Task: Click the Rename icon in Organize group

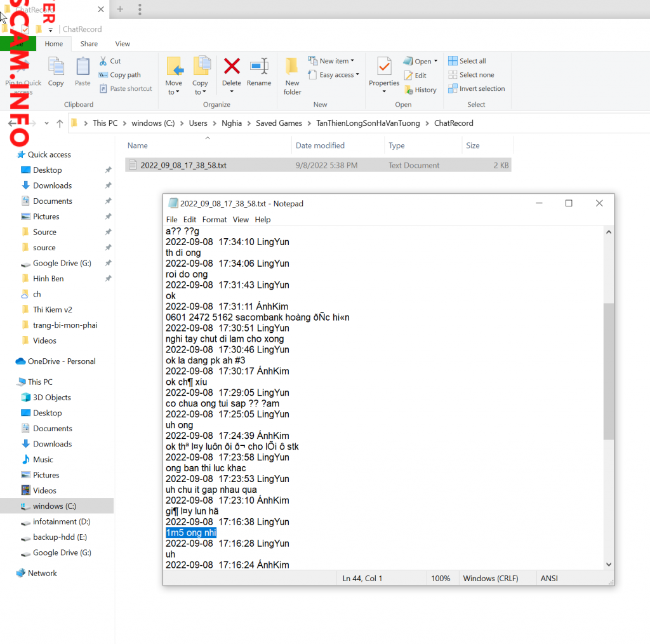Action: [x=259, y=66]
